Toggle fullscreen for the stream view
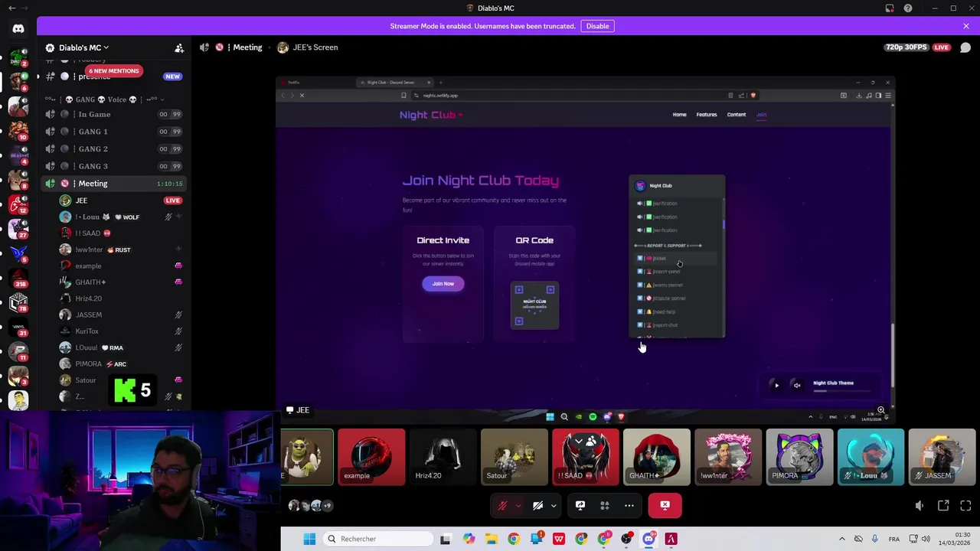Screen dimensions: 980x551 pyautogui.click(x=965, y=506)
